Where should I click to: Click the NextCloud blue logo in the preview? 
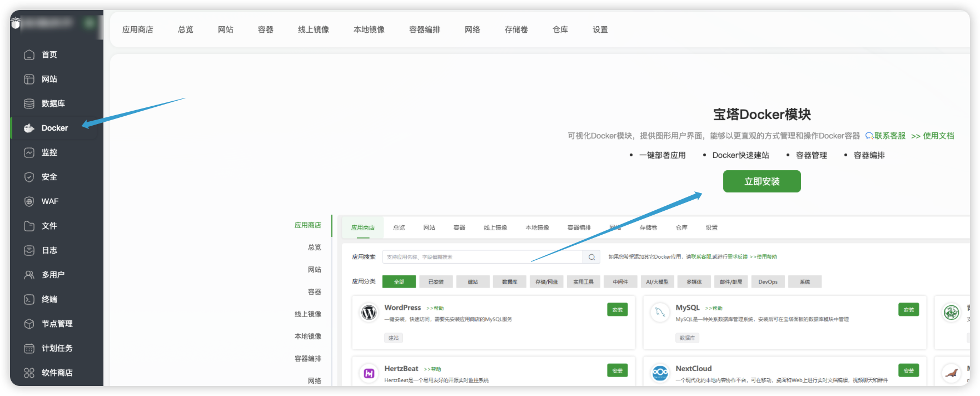tap(660, 373)
